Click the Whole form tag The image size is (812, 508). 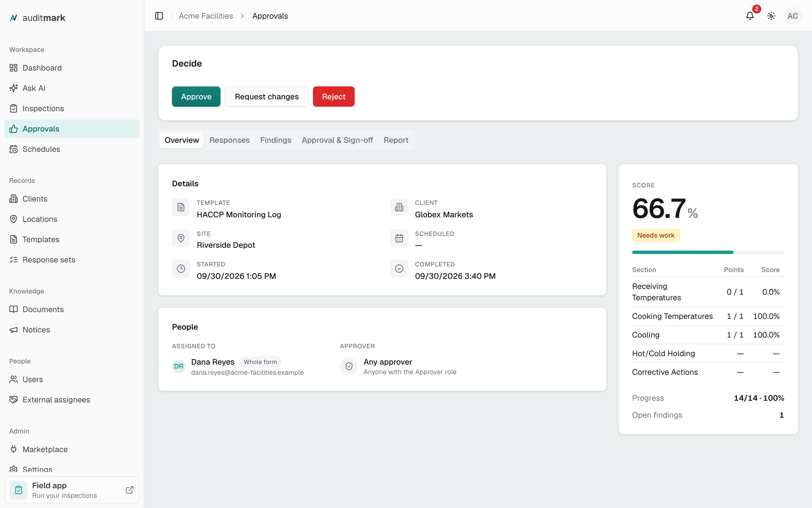pos(261,362)
